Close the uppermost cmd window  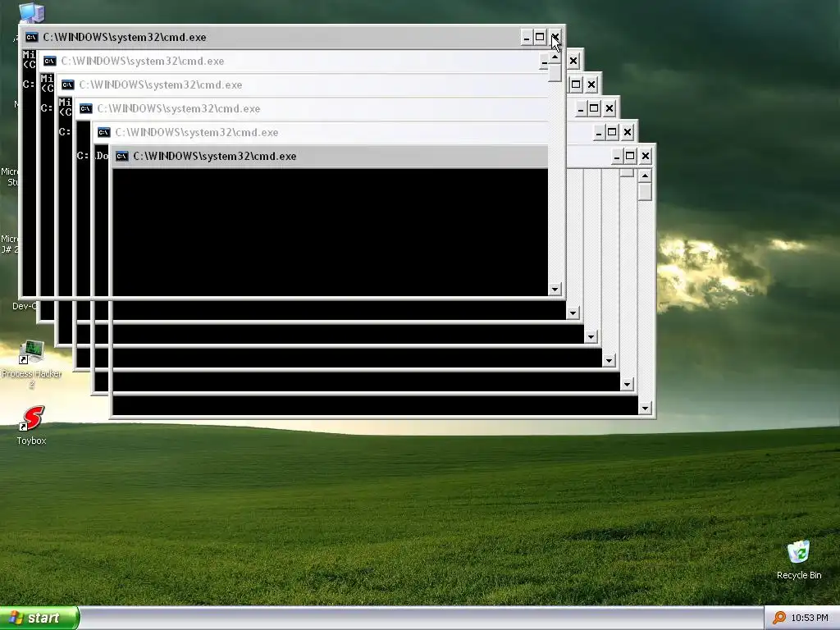pos(555,38)
